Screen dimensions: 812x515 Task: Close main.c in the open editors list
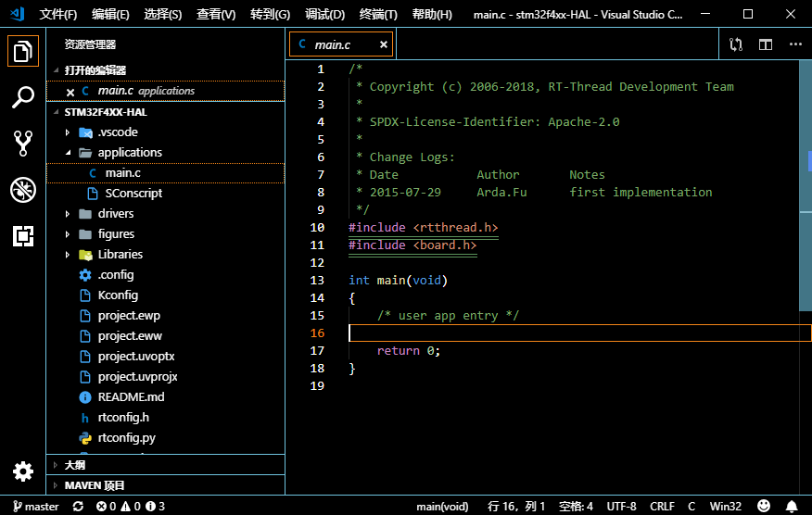[70, 92]
